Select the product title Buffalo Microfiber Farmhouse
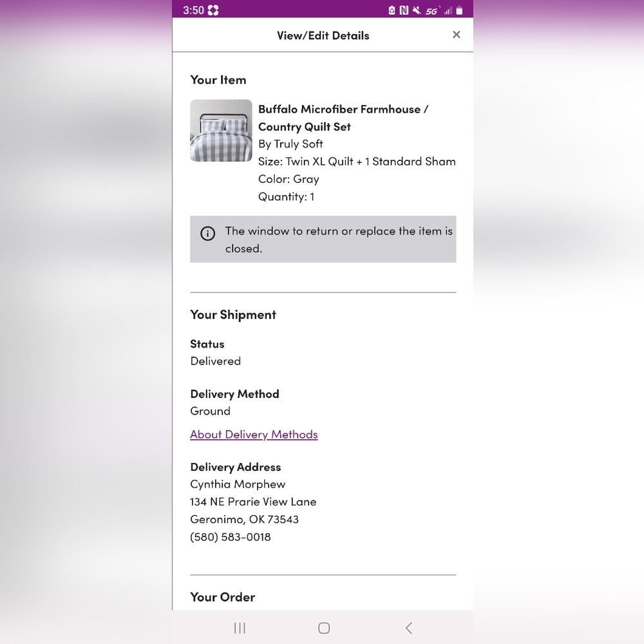This screenshot has height=644, width=644. coord(343,118)
